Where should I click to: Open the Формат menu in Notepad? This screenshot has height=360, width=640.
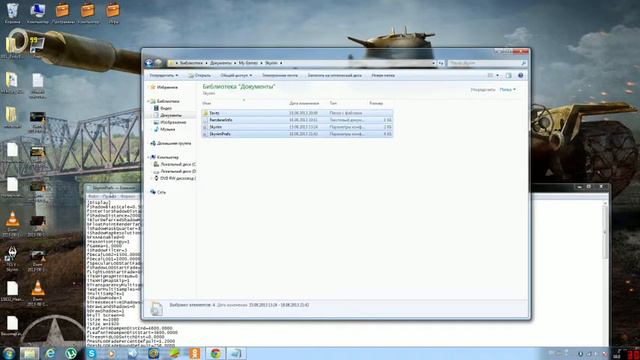(128, 196)
